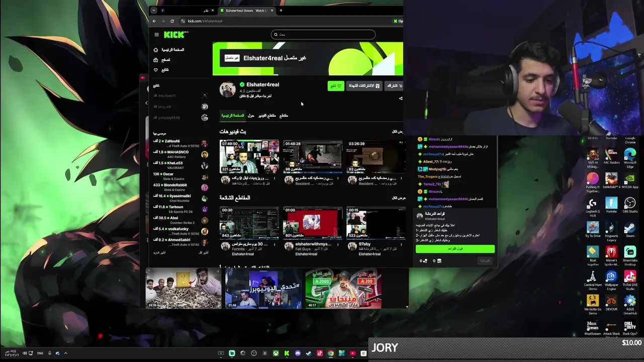Open recommended channel Tarboun
Image resolution: width=644 pixels, height=362 pixels.
(180, 209)
